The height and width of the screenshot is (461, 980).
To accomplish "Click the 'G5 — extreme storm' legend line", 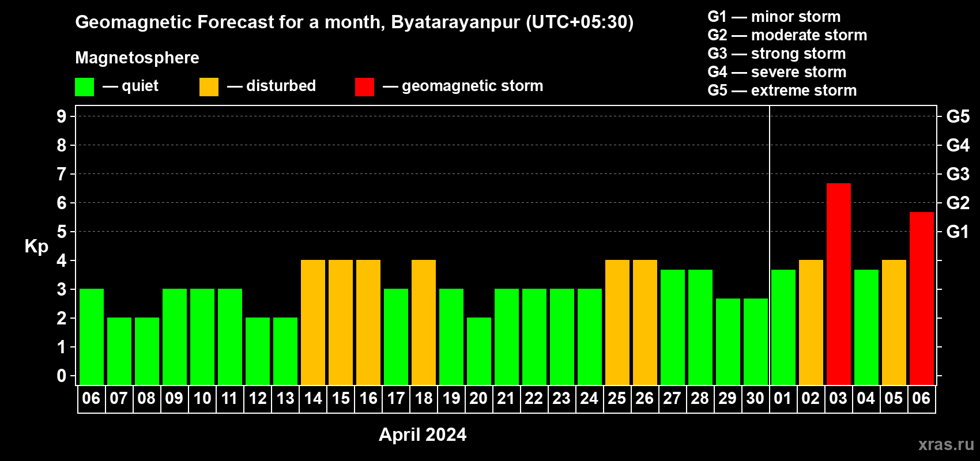I will (782, 90).
